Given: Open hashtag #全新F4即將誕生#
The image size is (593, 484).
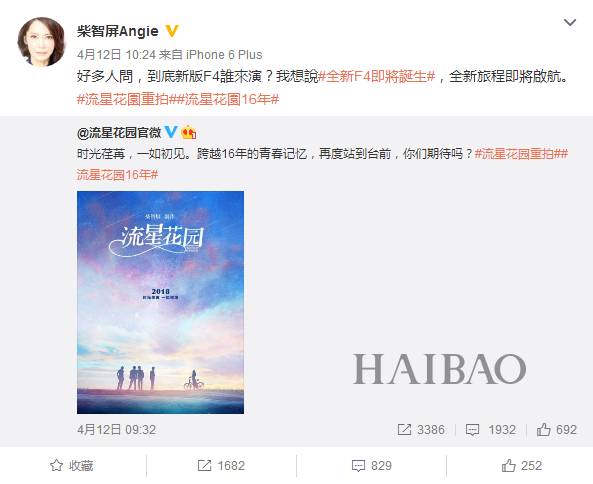Looking at the screenshot, I should tap(377, 77).
